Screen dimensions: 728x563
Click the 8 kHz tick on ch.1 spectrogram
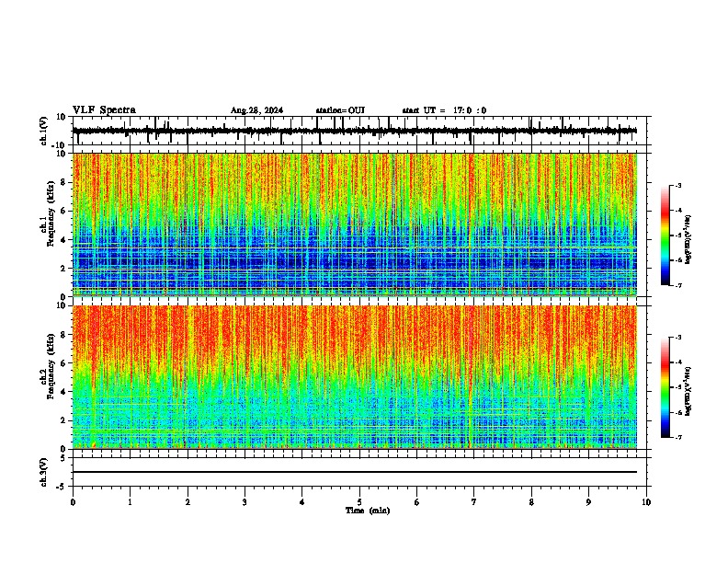[x=64, y=182]
